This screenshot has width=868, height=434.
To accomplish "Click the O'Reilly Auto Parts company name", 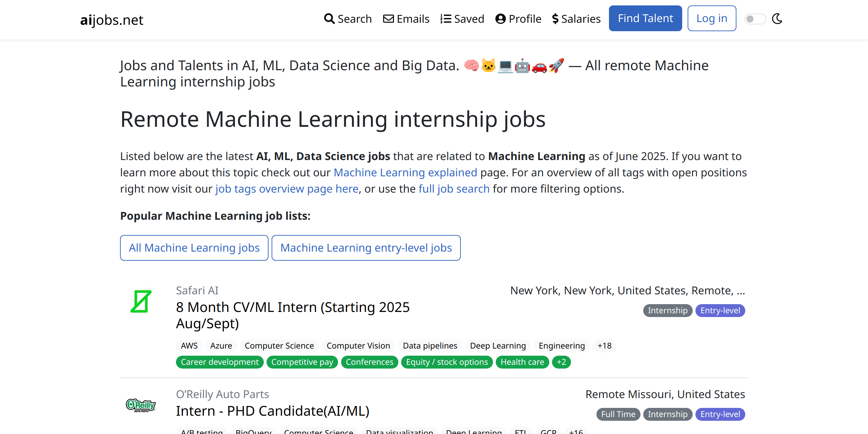I will [x=222, y=394].
